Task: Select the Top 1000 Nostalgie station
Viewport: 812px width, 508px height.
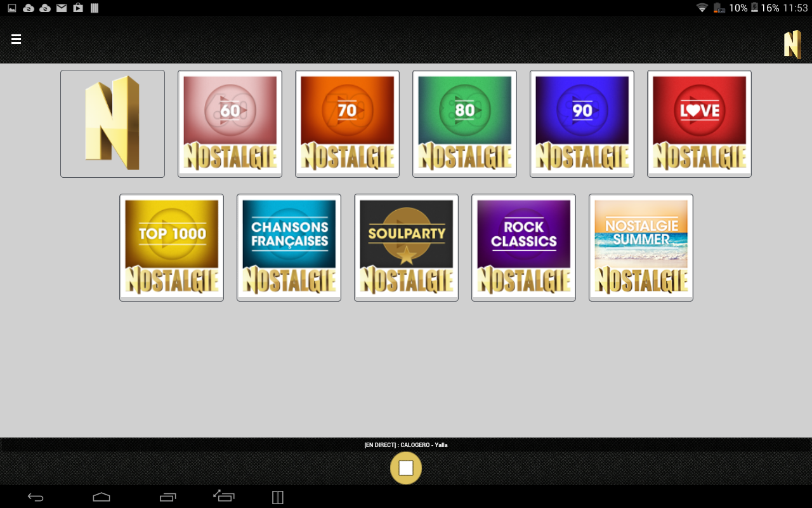Action: [x=171, y=248]
